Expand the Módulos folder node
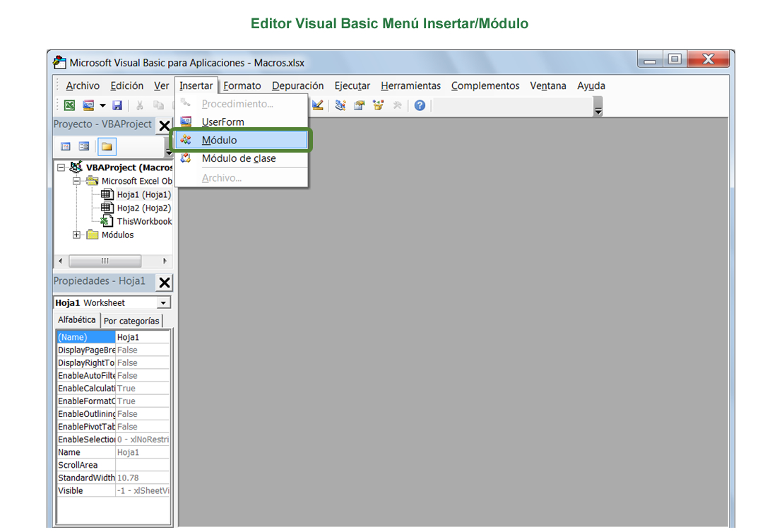This screenshot has height=532, width=777. pyautogui.click(x=76, y=235)
